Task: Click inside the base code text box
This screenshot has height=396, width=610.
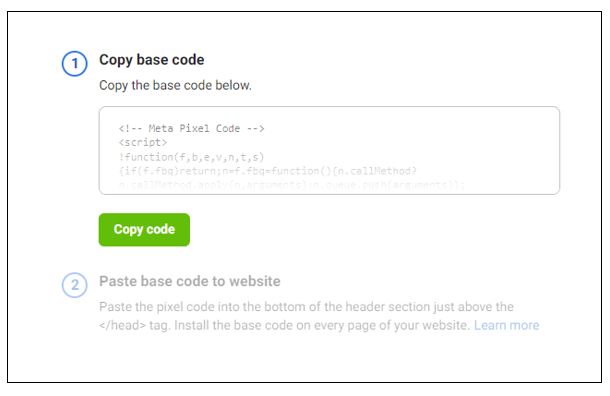Action: pyautogui.click(x=329, y=150)
